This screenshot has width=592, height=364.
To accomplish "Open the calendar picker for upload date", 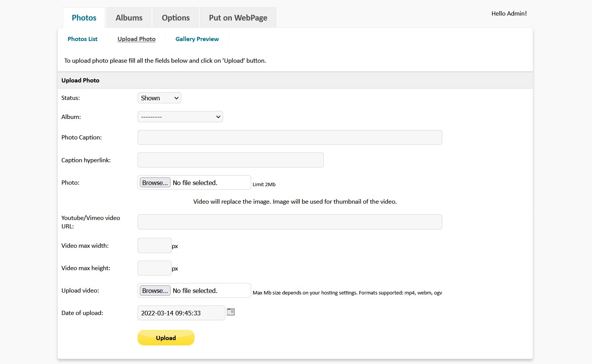I will tap(231, 312).
